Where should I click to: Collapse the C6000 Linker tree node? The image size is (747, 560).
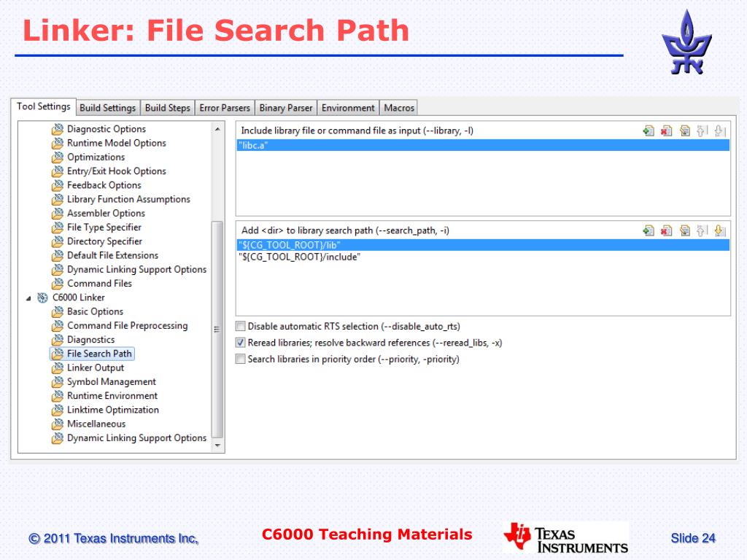[28, 298]
